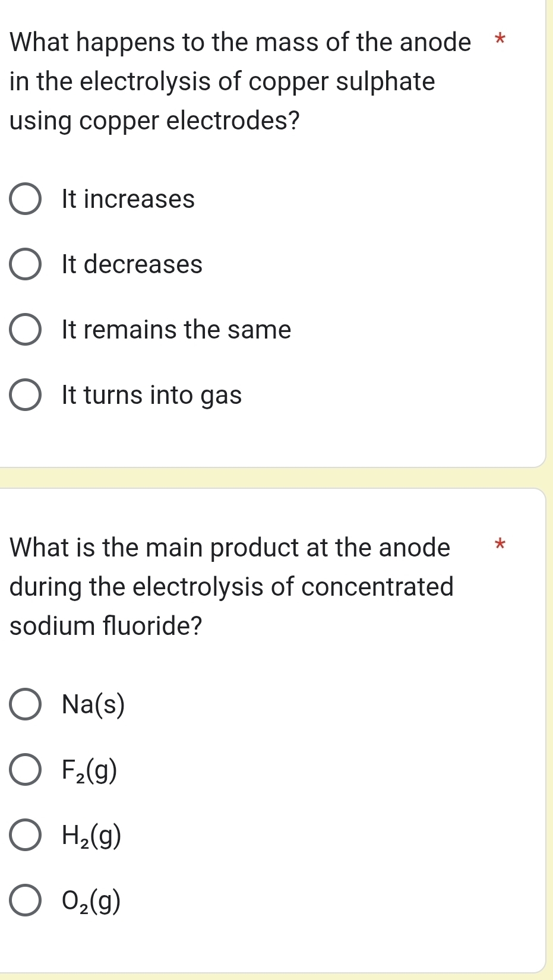Click the 'H₂(g)' answer label text
The height and width of the screenshot is (980, 553).
[x=91, y=836]
